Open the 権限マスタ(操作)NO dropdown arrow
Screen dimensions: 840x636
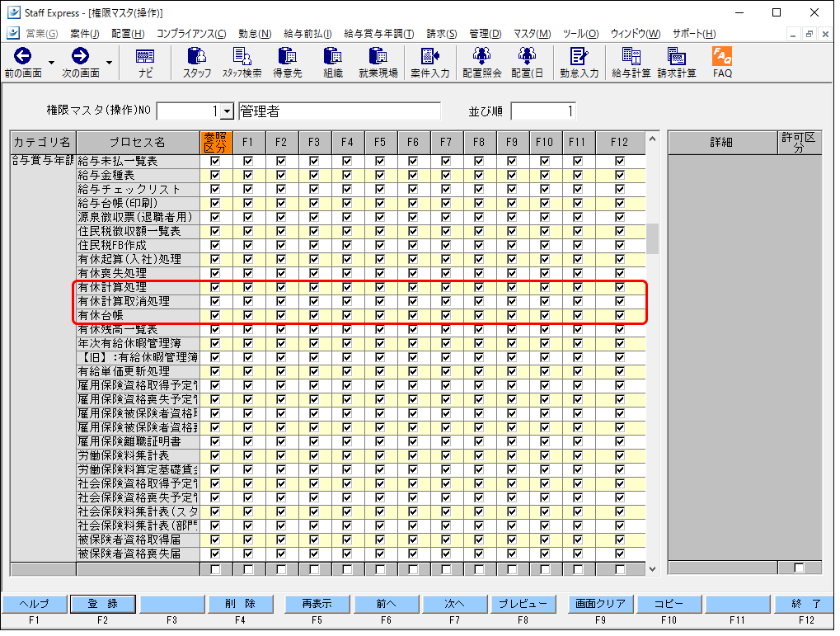coord(228,111)
